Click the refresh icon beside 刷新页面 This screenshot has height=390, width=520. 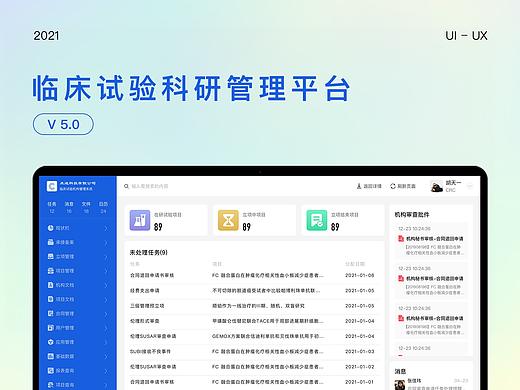tap(393, 186)
